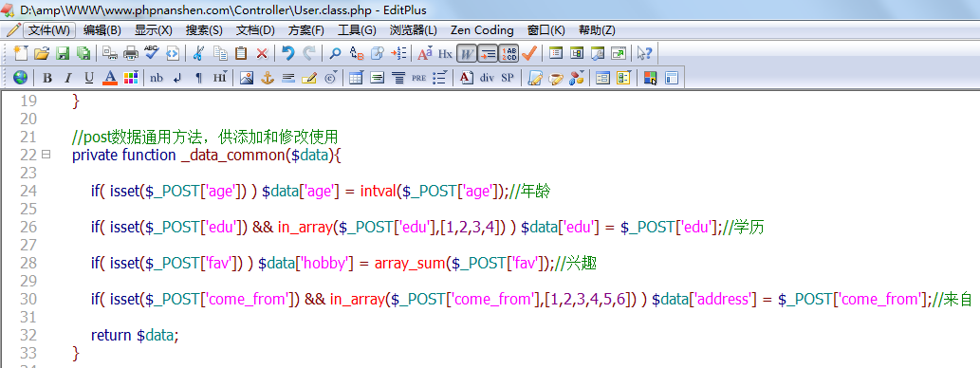Save the current file with the floppy disk icon
The height and width of the screenshot is (368, 980).
click(63, 54)
